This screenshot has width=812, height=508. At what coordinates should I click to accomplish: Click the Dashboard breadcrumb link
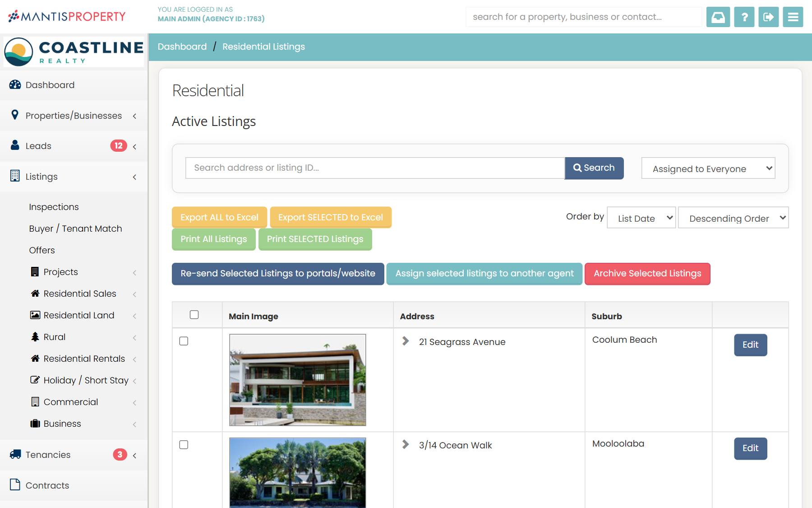(182, 47)
